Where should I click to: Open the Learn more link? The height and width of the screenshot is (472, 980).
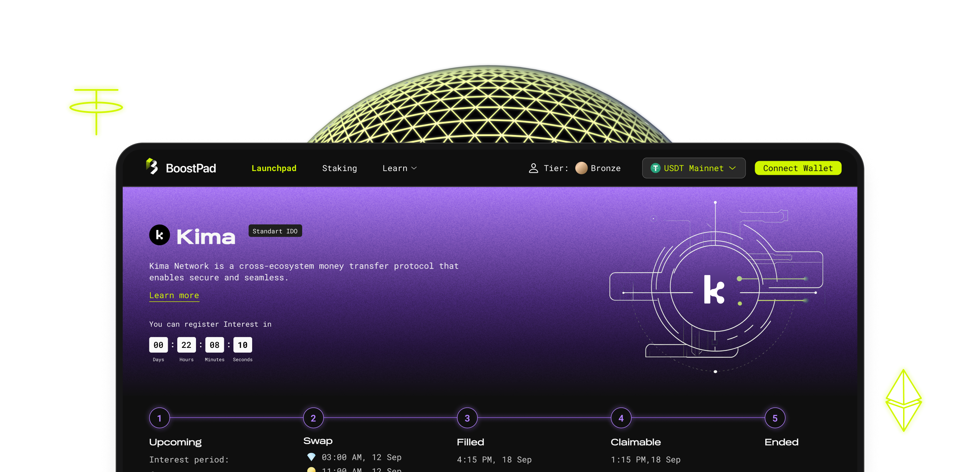(x=174, y=295)
